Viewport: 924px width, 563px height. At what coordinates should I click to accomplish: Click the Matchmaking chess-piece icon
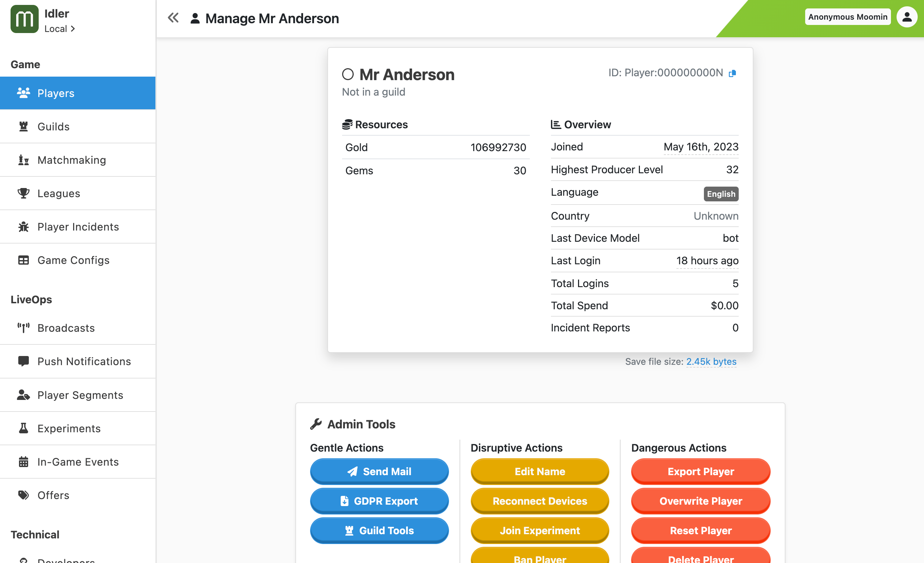tap(24, 160)
